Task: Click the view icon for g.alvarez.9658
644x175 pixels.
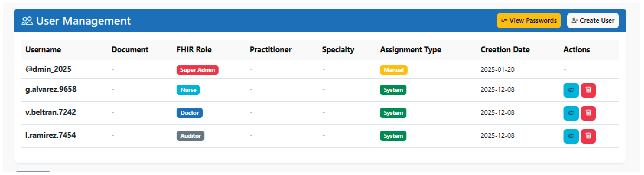Action: [571, 90]
